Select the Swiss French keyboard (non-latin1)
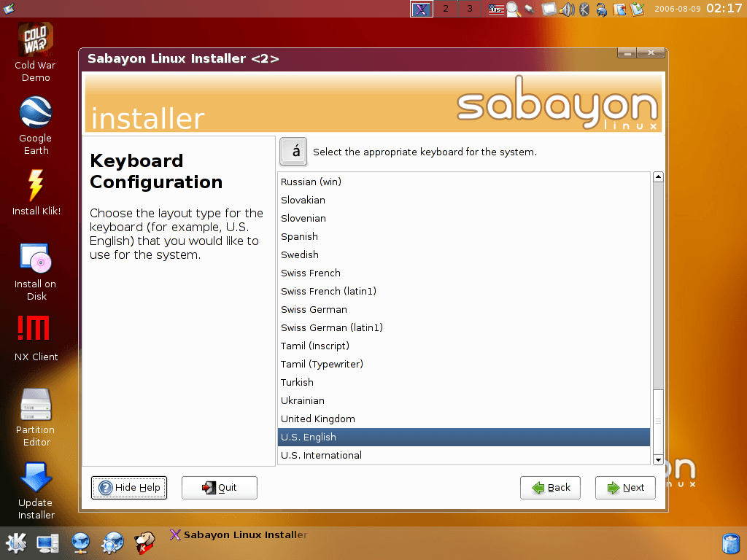Screen dimensions: 747x560 point(463,273)
